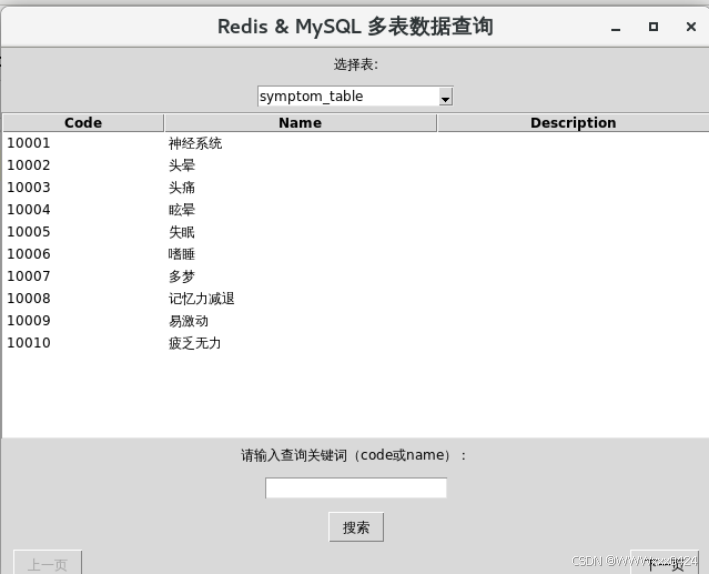
Task: Click the name cell 失眠
Action: (x=182, y=232)
